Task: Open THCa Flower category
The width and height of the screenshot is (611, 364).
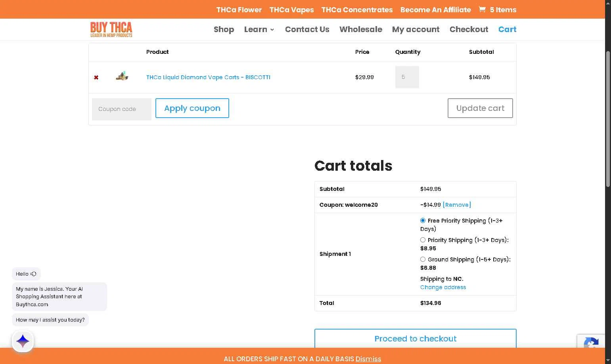Action: [239, 10]
